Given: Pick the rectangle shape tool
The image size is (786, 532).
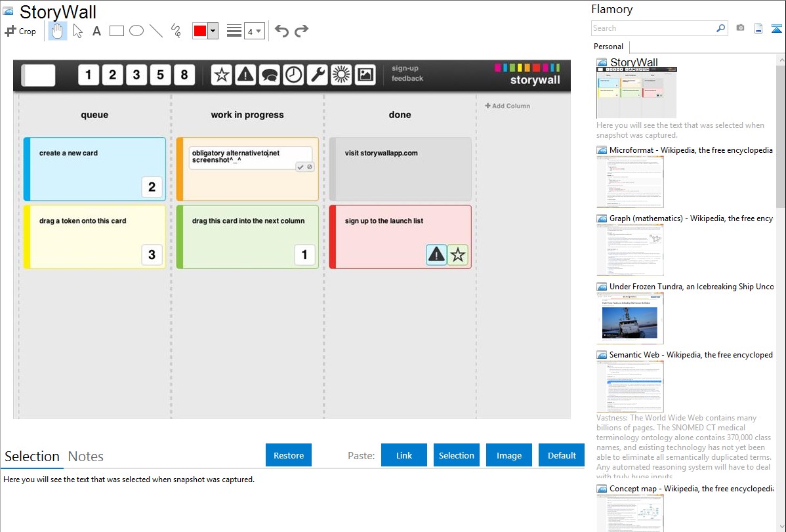Looking at the screenshot, I should coord(116,31).
